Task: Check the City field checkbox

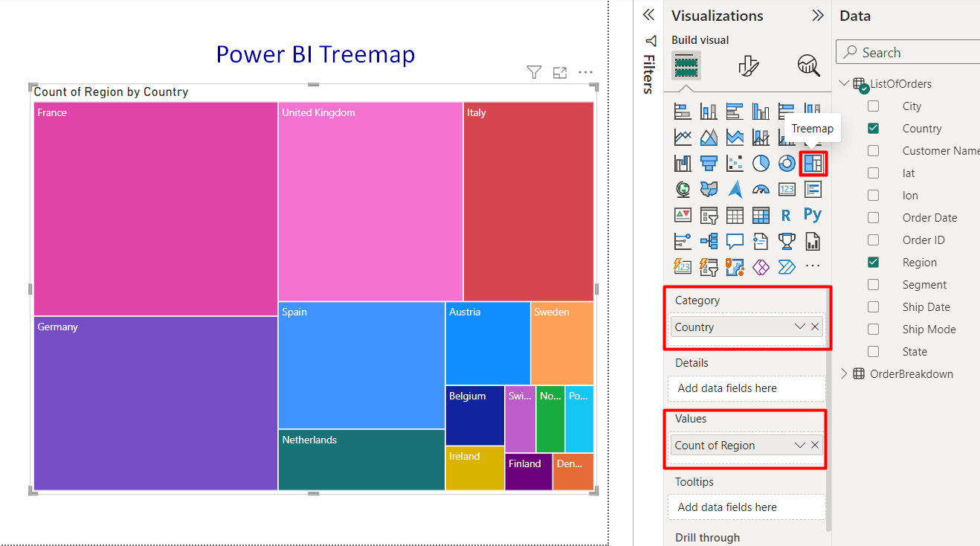Action: coord(873,106)
